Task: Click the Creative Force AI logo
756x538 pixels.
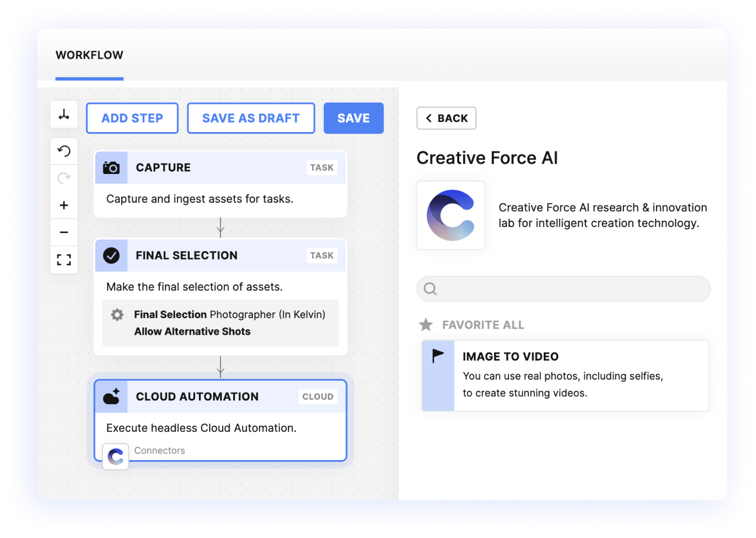Action: [x=450, y=215]
